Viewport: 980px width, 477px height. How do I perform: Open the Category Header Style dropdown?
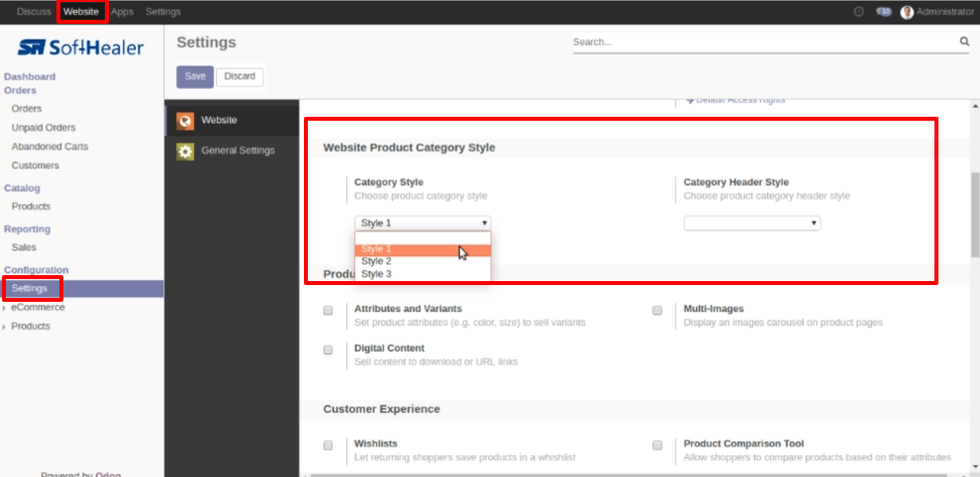click(752, 224)
